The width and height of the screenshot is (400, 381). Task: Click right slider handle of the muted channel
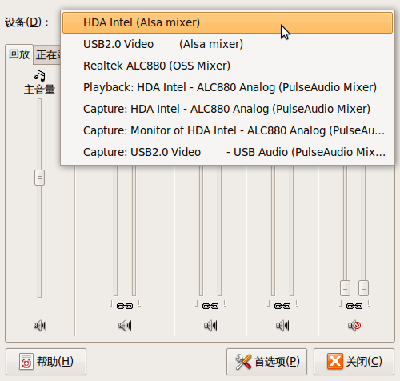(363, 288)
